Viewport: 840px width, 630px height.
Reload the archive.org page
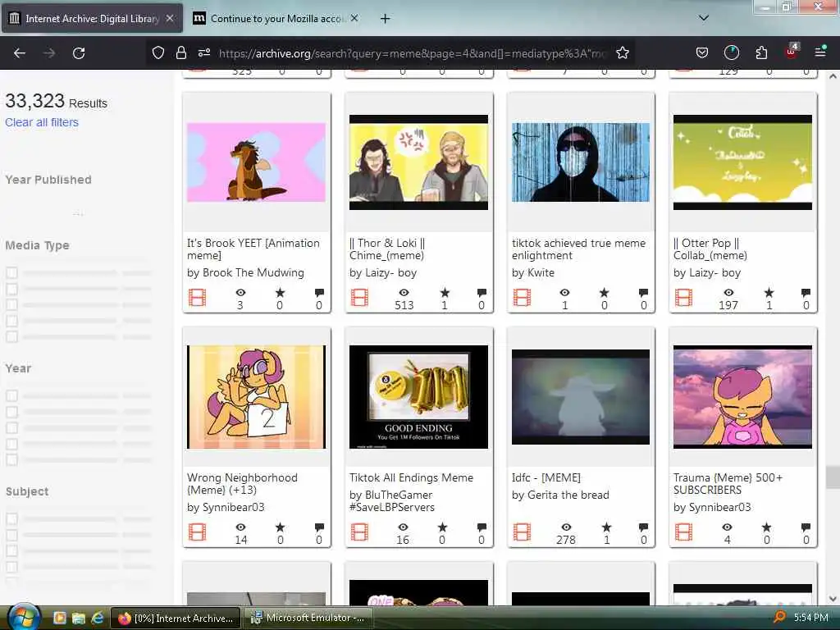point(79,53)
